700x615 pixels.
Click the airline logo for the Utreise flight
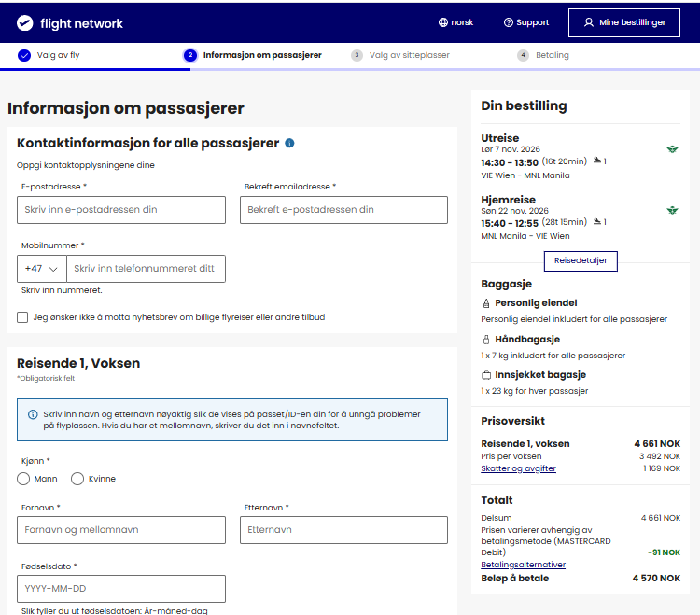tap(672, 149)
